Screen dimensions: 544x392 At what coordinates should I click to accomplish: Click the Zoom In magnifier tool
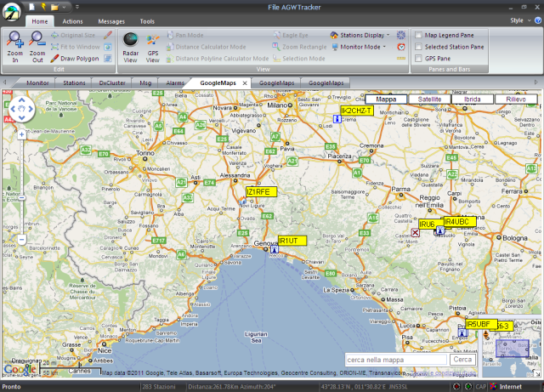pos(15,47)
